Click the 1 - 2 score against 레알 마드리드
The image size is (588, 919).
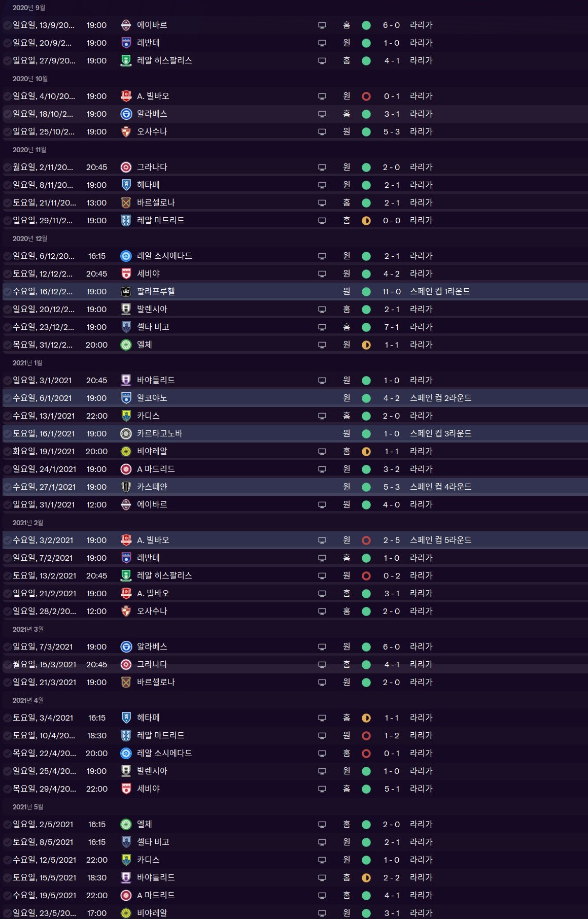pos(392,735)
